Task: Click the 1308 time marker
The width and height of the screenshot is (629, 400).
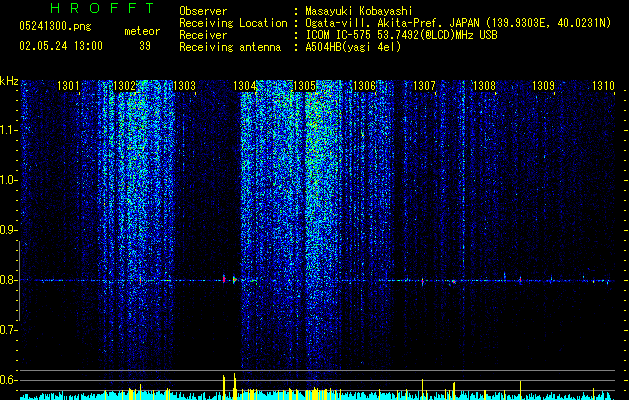Action: [x=484, y=86]
